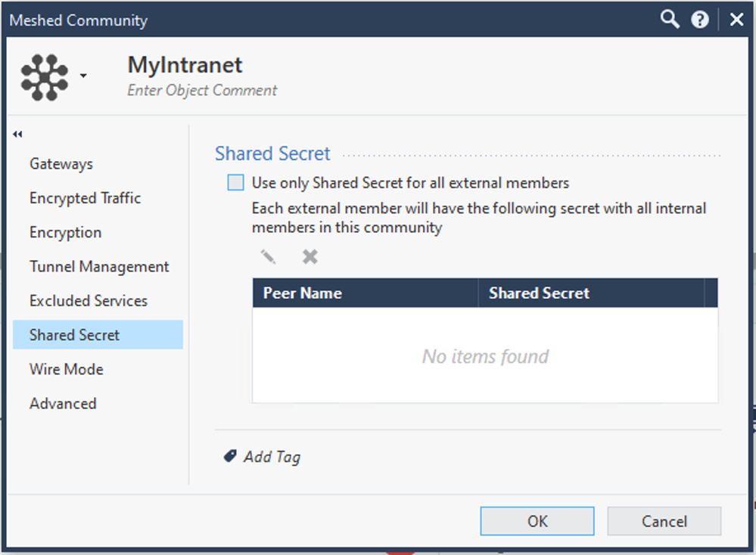Collapse the navigation pane with double-arrow
Screen dimensions: 756x555
[x=17, y=134]
